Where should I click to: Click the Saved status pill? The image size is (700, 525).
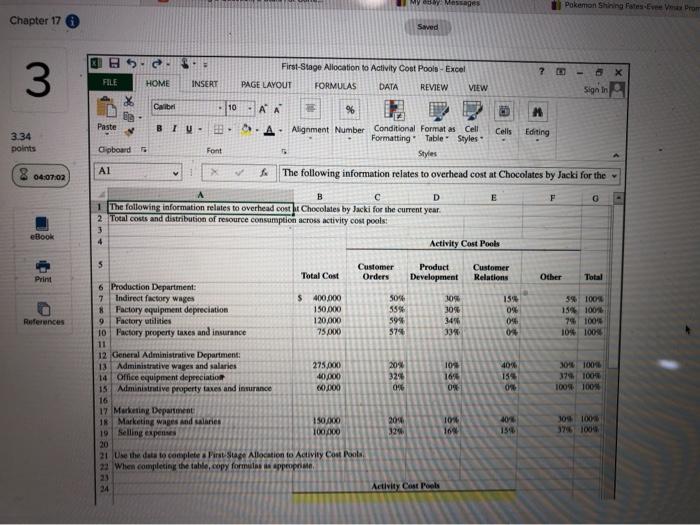428,27
